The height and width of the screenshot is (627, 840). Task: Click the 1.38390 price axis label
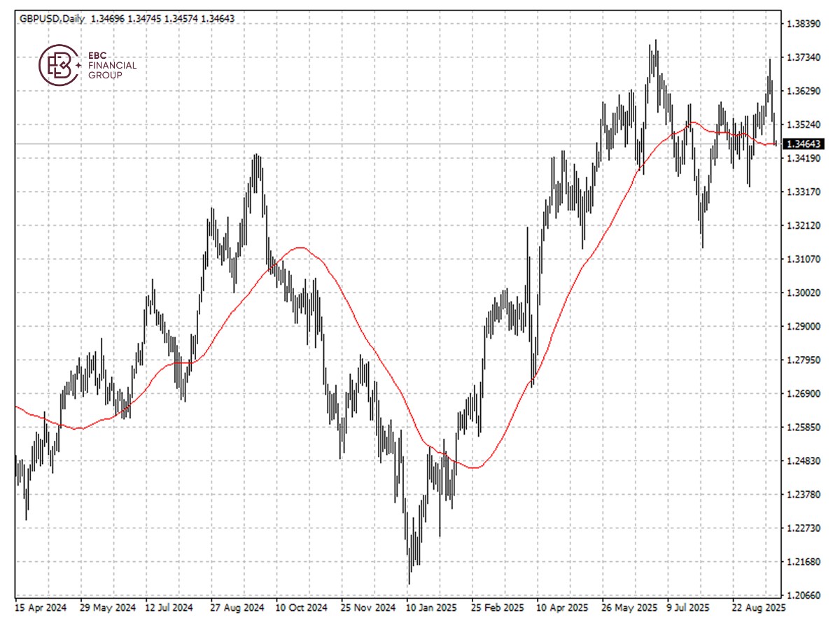tap(802, 24)
